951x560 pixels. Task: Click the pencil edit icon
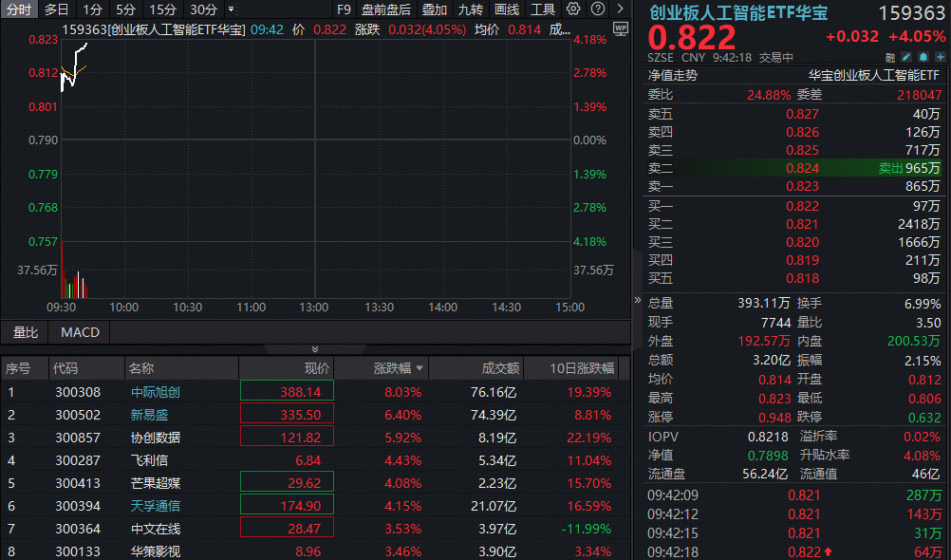[906, 57]
